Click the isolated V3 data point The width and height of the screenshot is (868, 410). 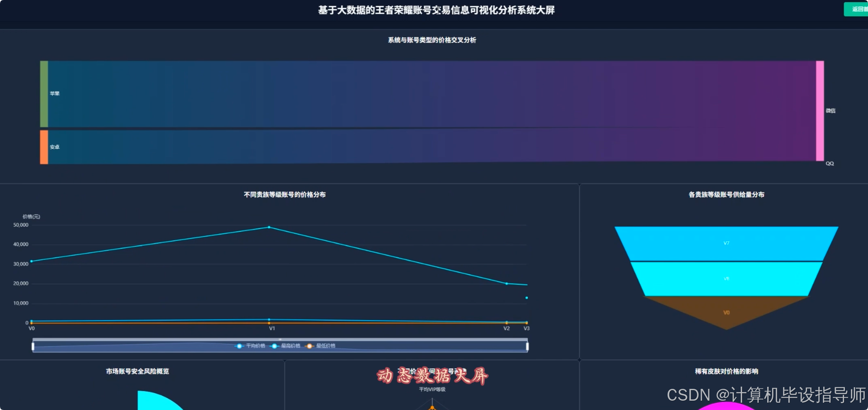click(x=526, y=298)
